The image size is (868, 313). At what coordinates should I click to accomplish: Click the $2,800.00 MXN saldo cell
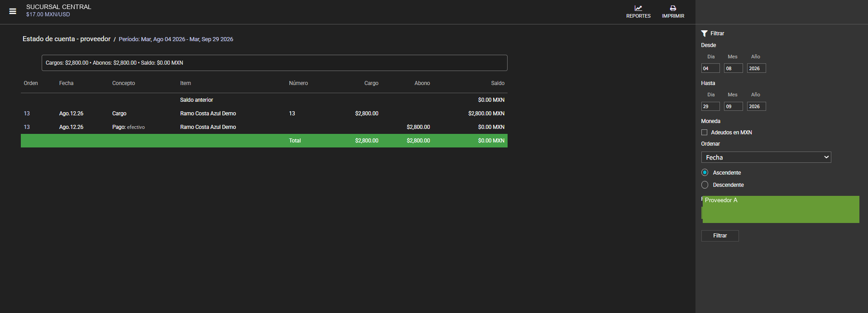coord(486,114)
